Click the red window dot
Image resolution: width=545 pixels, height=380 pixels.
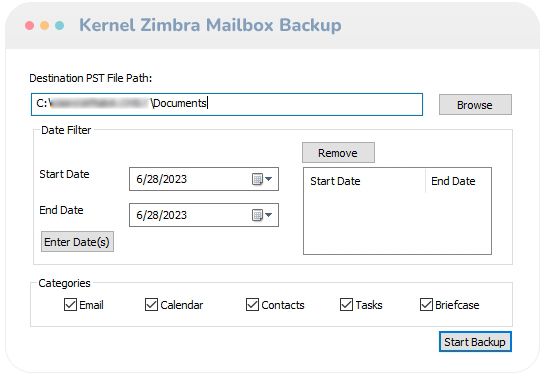click(x=30, y=25)
